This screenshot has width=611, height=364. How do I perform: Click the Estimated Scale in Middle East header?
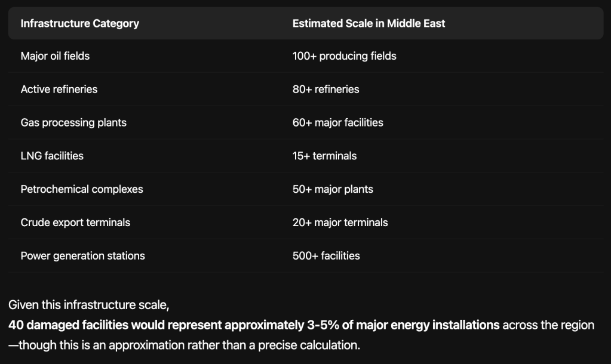pyautogui.click(x=369, y=24)
